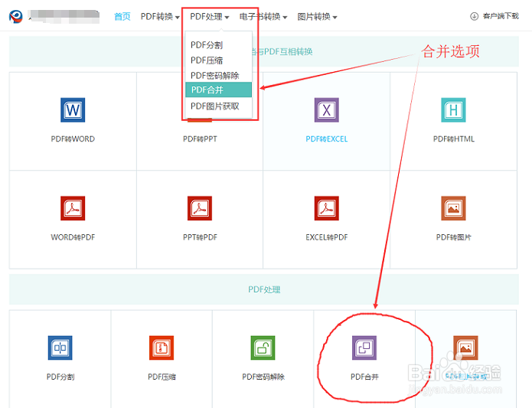Image resolution: width=532 pixels, height=408 pixels.
Task: Click the PDF转WORD blue W icon
Action: pyautogui.click(x=73, y=110)
